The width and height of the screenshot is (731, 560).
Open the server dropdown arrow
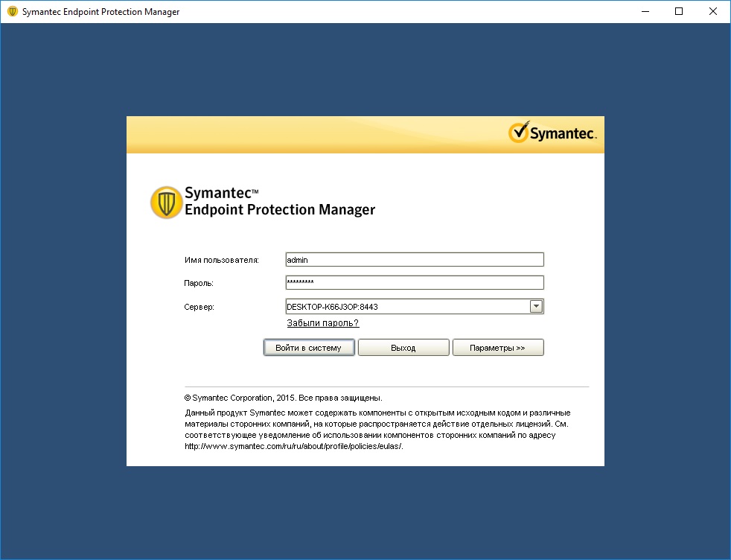(x=536, y=306)
